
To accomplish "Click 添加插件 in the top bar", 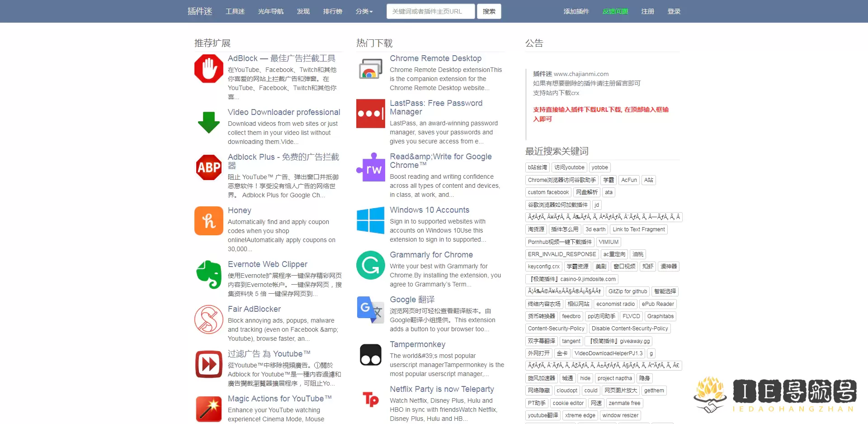I will point(576,11).
